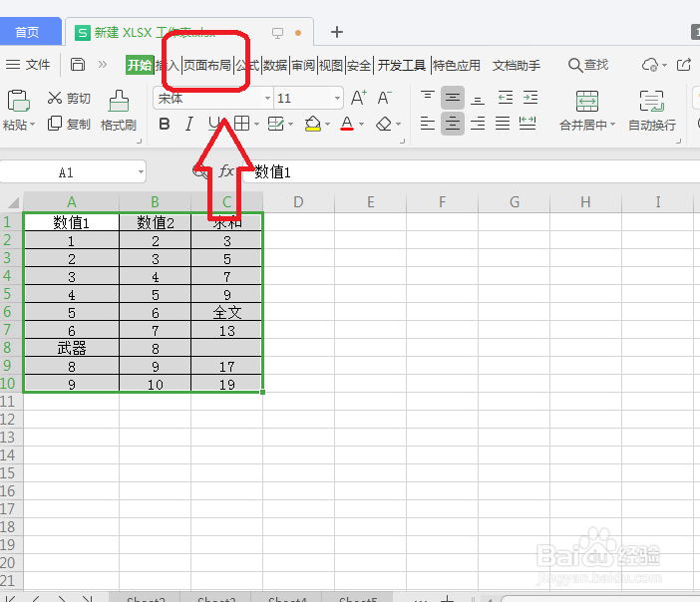Image resolution: width=700 pixels, height=602 pixels.
Task: Toggle horizontal center alignment
Action: 453,124
